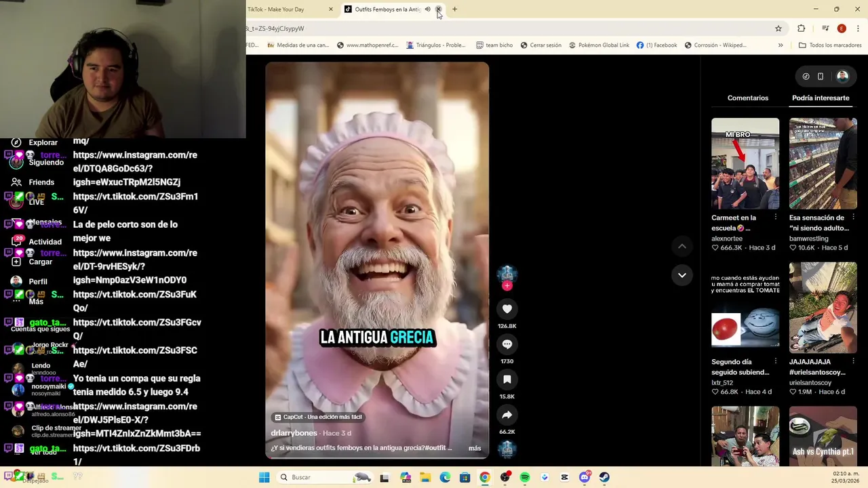This screenshot has width=868, height=488.
Task: Select Podría interesarte tab
Action: (821, 98)
